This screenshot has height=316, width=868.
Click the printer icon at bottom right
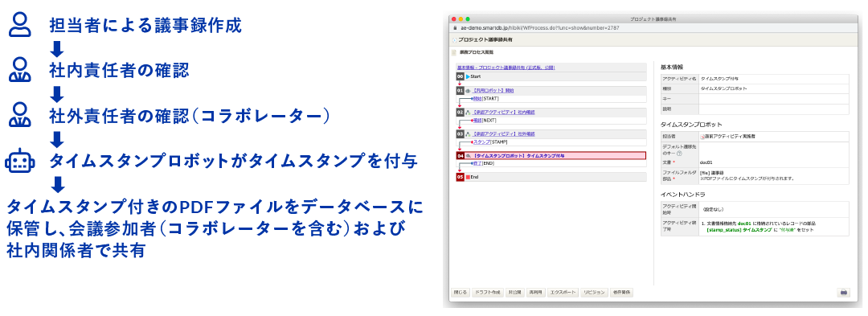pyautogui.click(x=844, y=292)
